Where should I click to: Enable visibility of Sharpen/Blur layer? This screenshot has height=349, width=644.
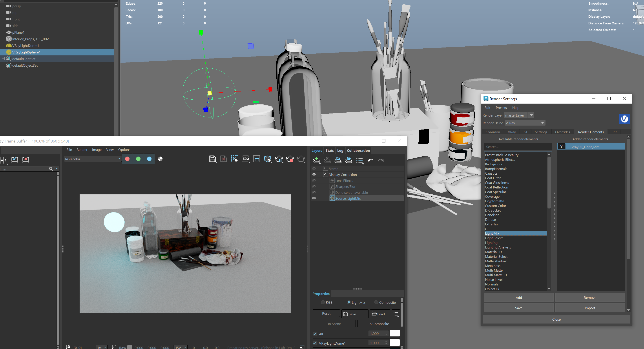click(x=314, y=186)
